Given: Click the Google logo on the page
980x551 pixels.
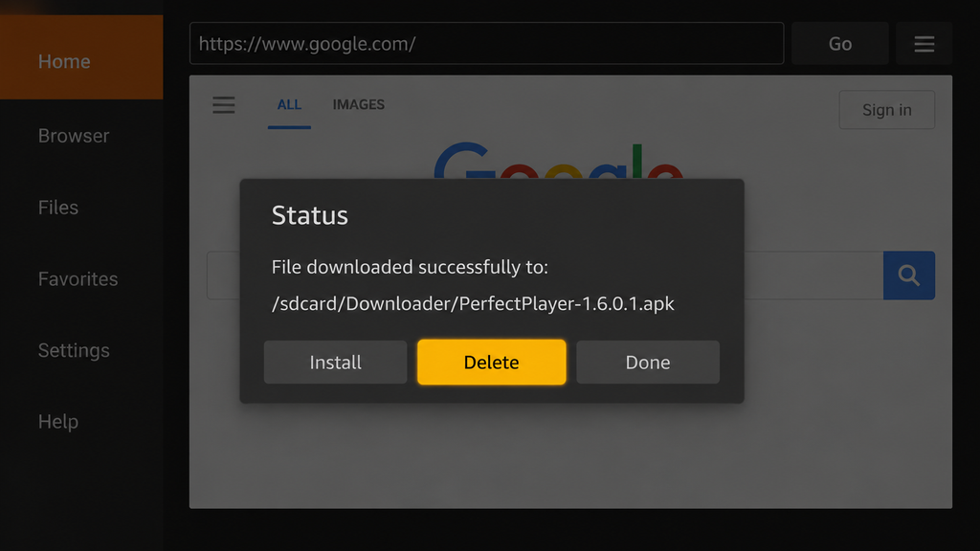Looking at the screenshot, I should 558,161.
